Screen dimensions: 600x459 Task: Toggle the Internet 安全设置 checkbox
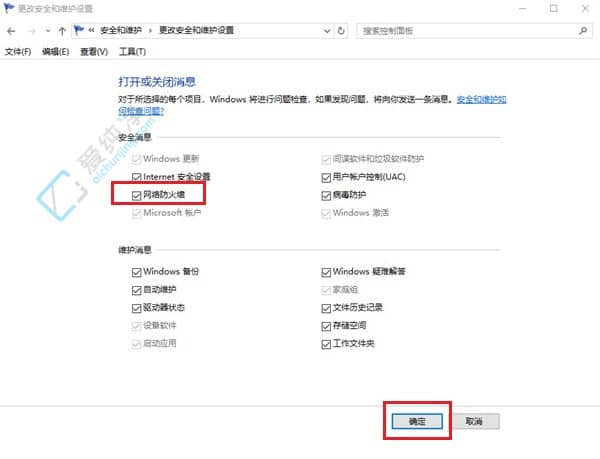(136, 177)
